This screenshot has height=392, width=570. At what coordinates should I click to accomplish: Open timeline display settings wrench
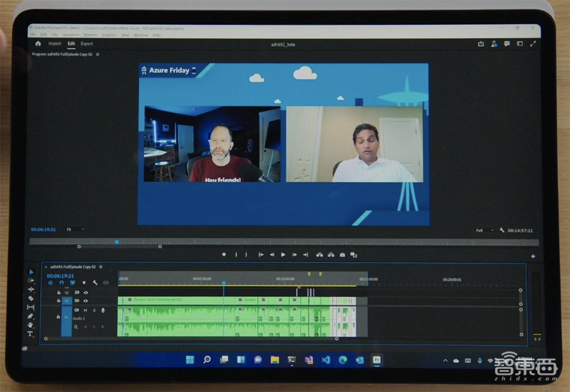[95, 283]
